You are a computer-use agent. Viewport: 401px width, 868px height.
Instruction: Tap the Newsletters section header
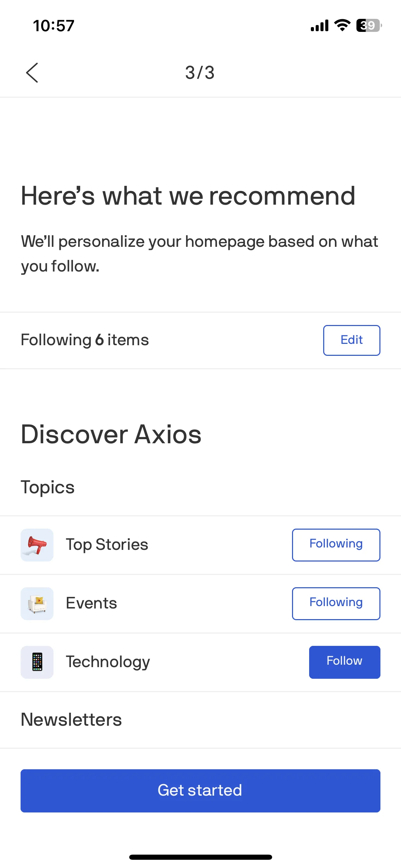coord(71,719)
